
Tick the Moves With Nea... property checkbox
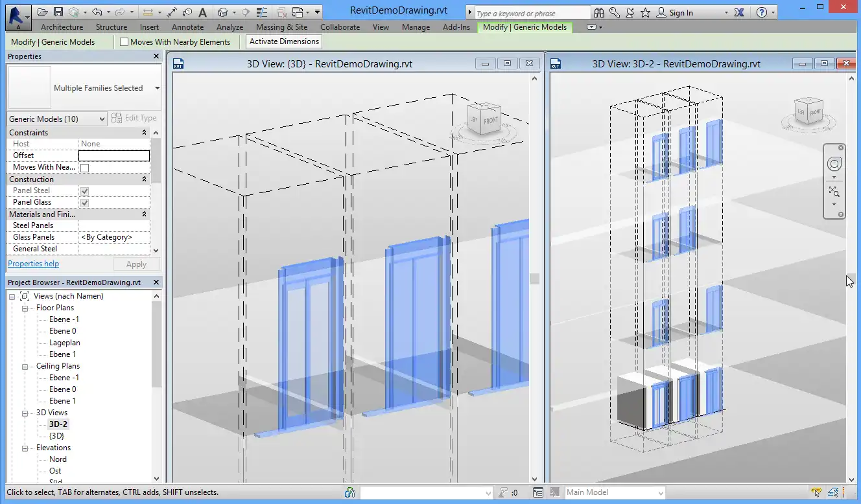(84, 167)
